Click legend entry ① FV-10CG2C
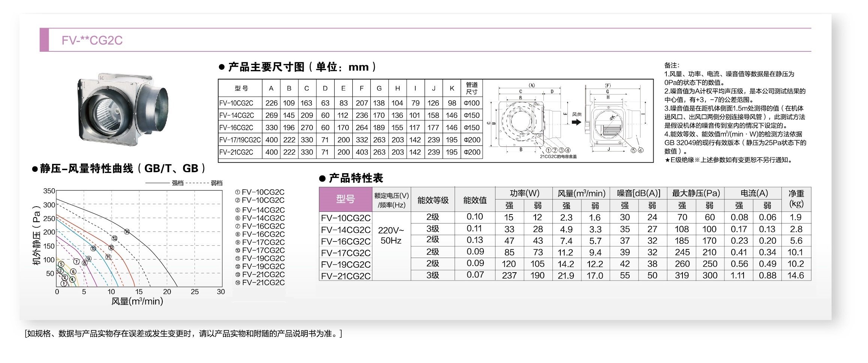Image resolution: width=868 pixels, height=363 pixels. (x=260, y=192)
